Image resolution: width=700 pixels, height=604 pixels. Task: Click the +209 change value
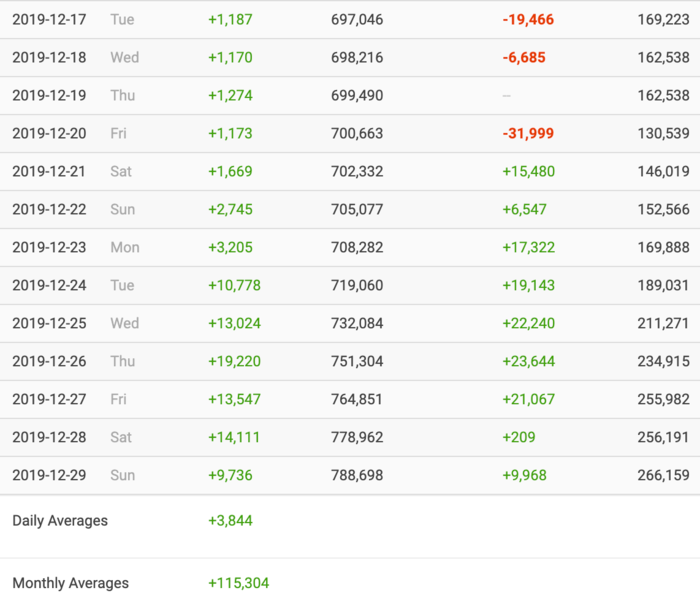point(518,438)
